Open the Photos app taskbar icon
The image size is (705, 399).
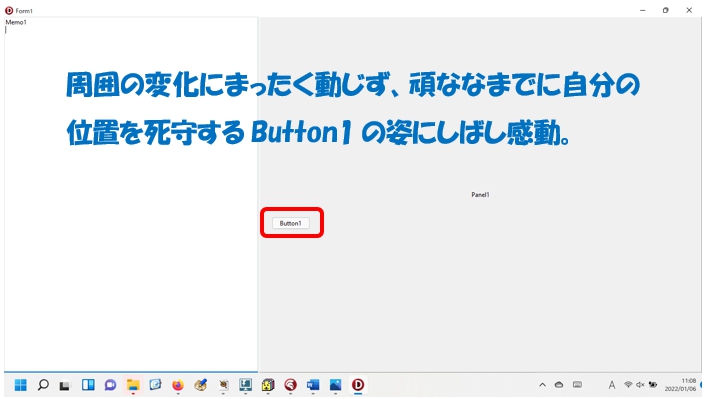click(x=335, y=385)
